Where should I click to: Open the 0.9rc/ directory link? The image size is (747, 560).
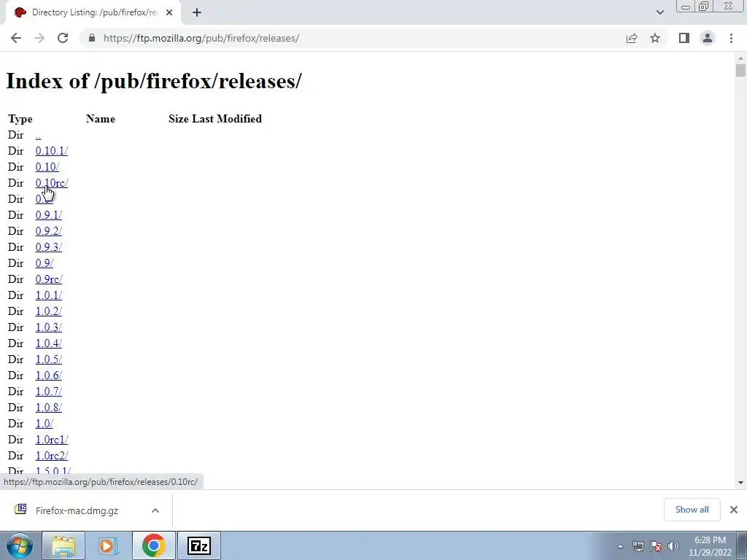point(49,279)
